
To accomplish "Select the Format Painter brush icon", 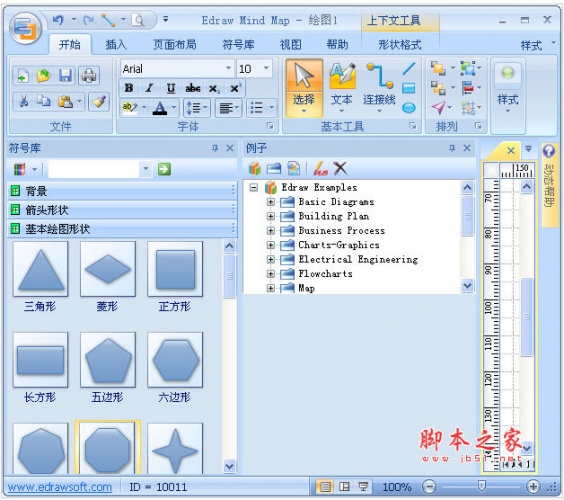I will (99, 101).
